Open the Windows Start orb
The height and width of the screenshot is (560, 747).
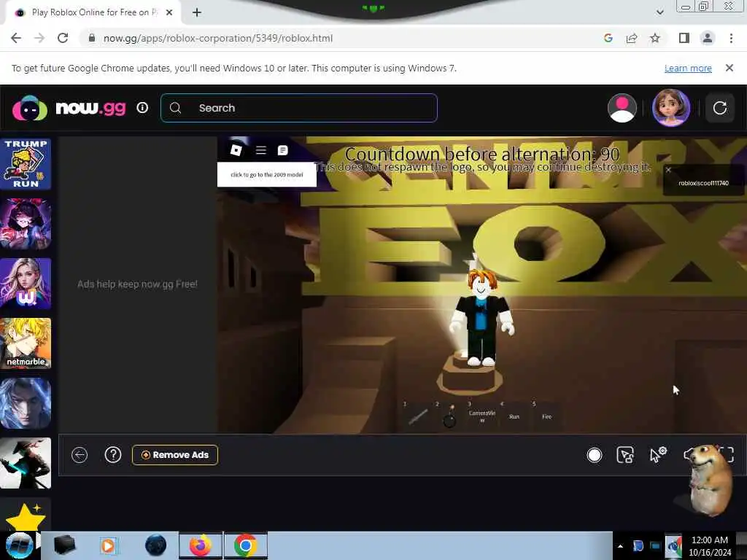pyautogui.click(x=19, y=545)
